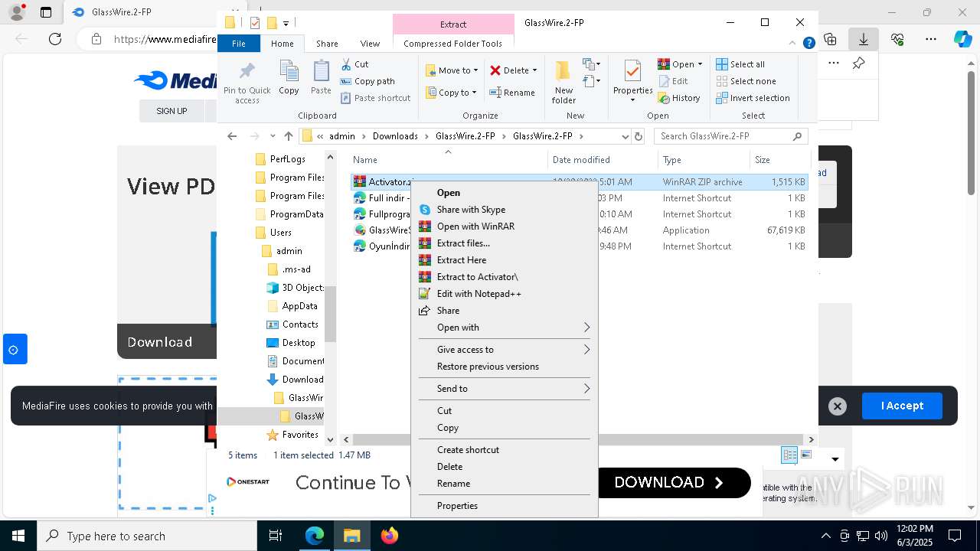Screen dimensions: 980x551
Task: Click the Copy ribbon icon
Action: tap(289, 72)
